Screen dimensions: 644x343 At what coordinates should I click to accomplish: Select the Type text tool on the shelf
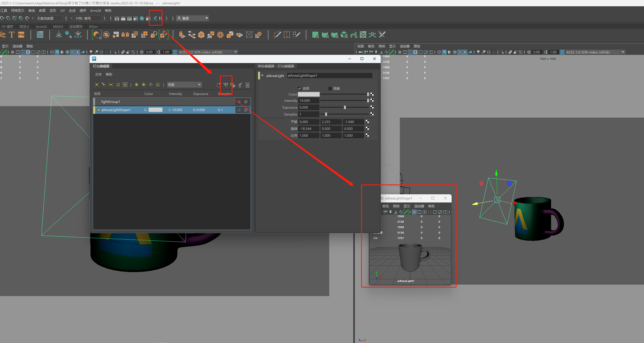point(12,35)
